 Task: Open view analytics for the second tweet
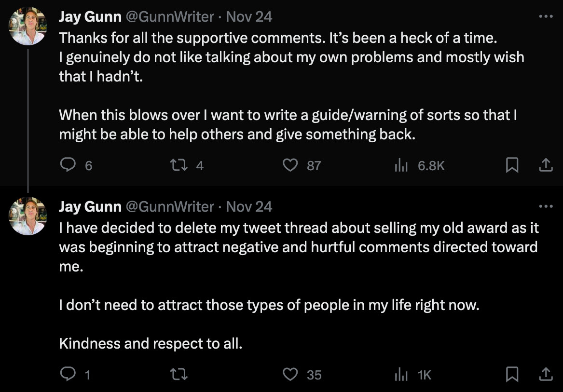point(401,374)
